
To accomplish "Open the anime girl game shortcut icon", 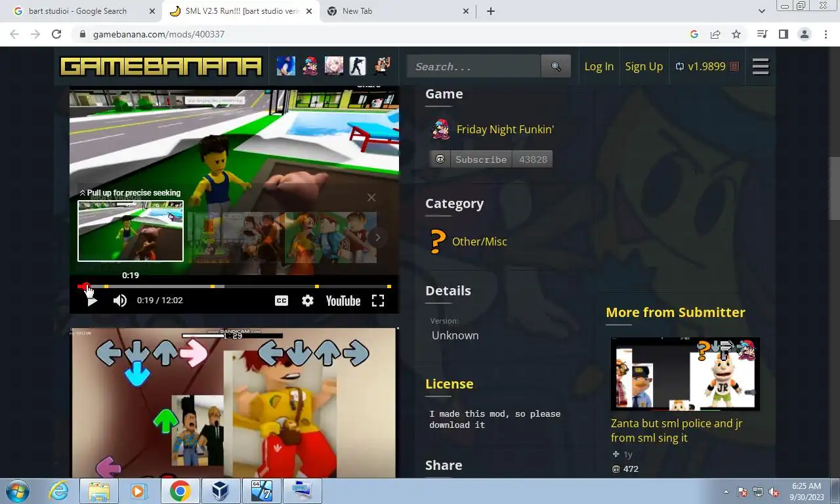I will pos(333,66).
